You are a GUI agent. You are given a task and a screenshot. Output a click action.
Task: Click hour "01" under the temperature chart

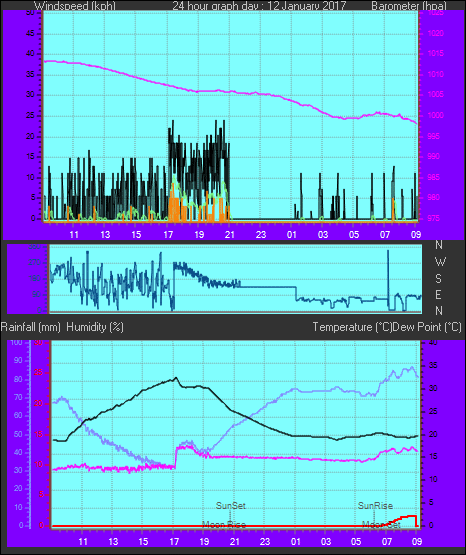coord(295,541)
